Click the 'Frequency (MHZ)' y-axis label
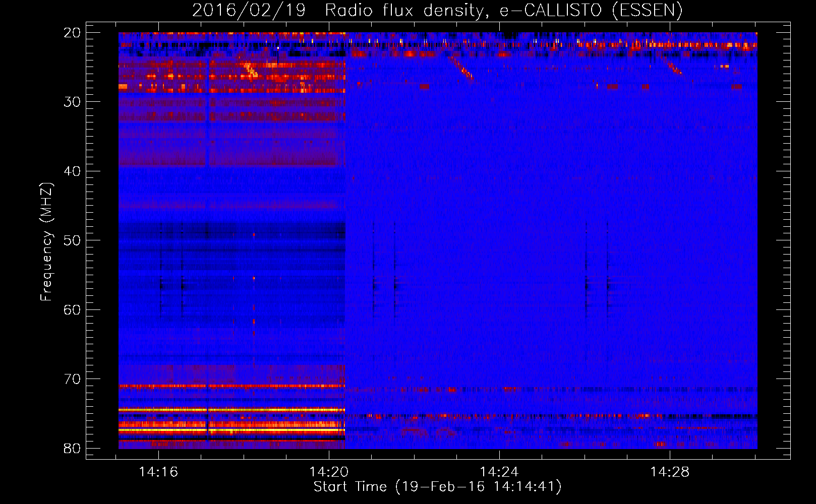Image resolution: width=816 pixels, height=504 pixels. pos(46,242)
